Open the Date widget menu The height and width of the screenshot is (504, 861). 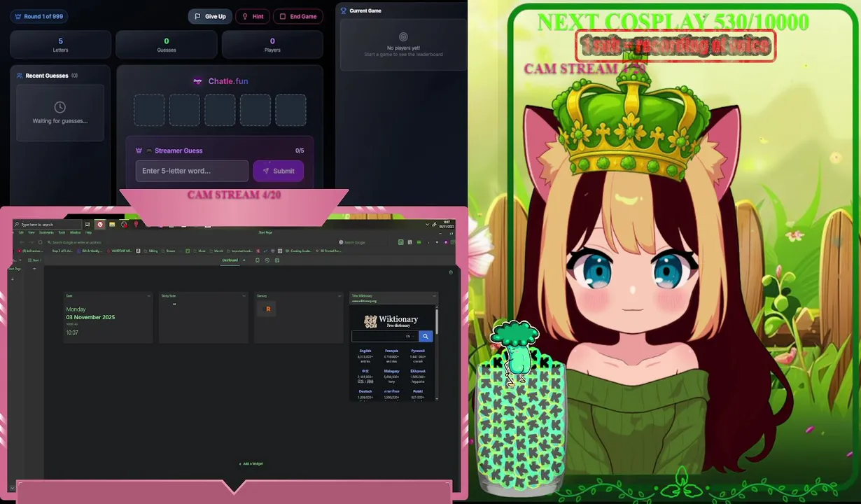point(148,296)
